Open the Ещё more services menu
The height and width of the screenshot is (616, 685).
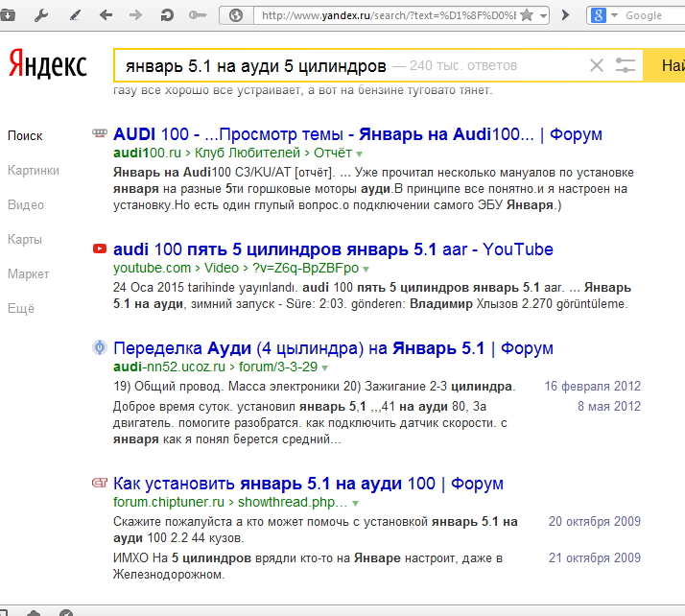click(x=21, y=308)
